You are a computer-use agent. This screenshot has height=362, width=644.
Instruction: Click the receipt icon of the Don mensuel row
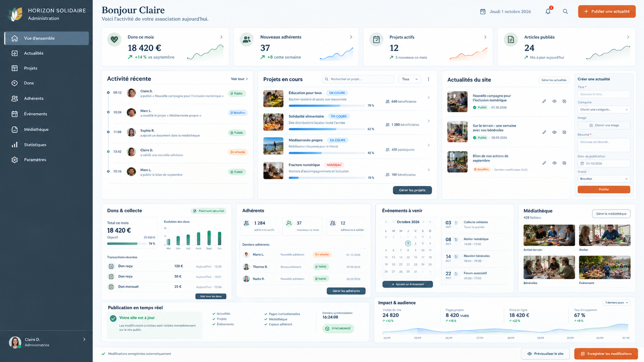coord(111,287)
